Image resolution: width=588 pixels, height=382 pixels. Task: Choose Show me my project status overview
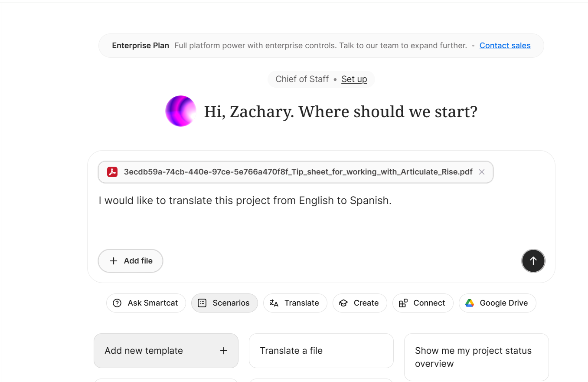click(477, 357)
